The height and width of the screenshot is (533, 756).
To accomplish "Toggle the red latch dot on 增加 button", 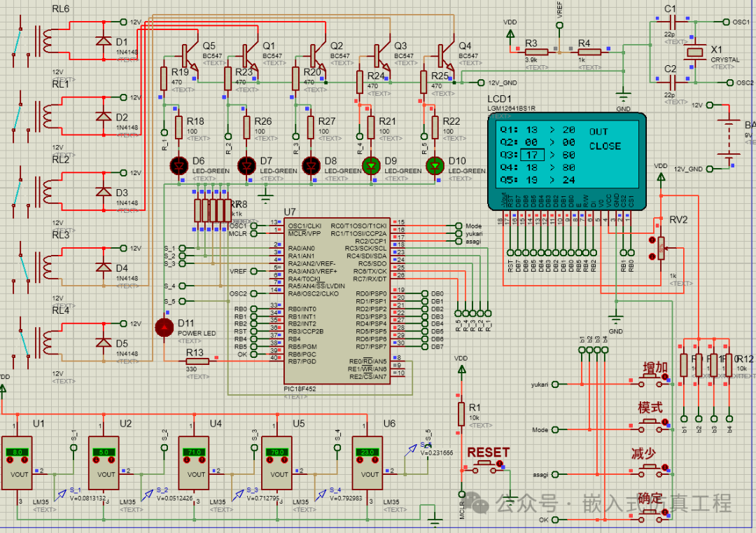I will pyautogui.click(x=665, y=377).
